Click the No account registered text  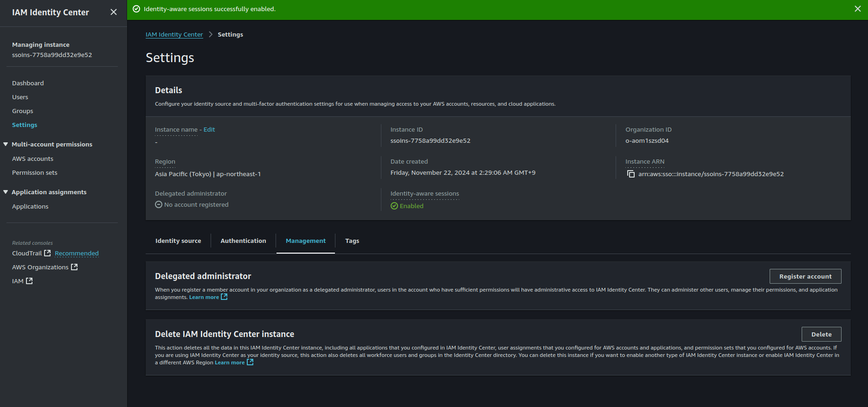pyautogui.click(x=196, y=204)
